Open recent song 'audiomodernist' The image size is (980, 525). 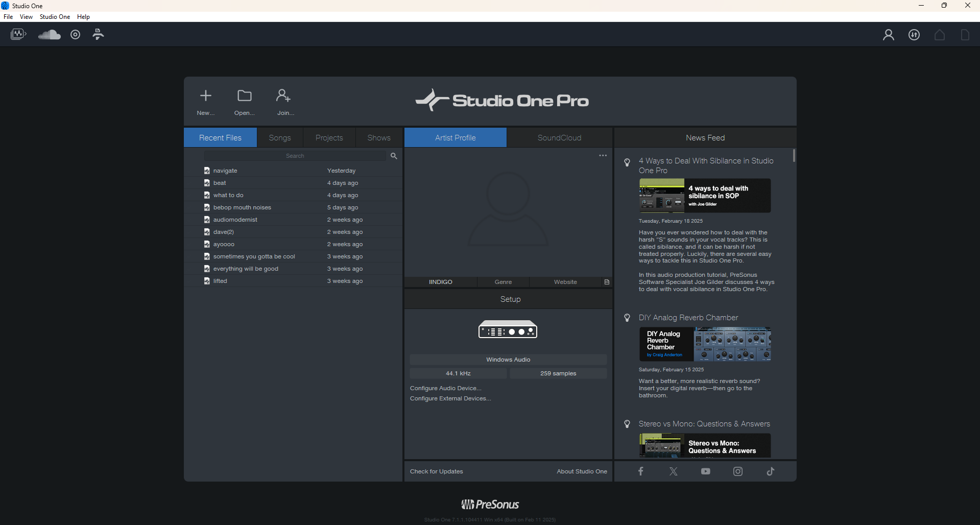coord(293,220)
